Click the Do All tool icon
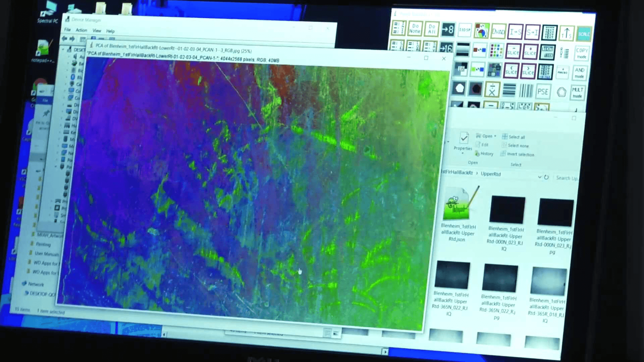Screen dimensions: 644x362 [432, 29]
